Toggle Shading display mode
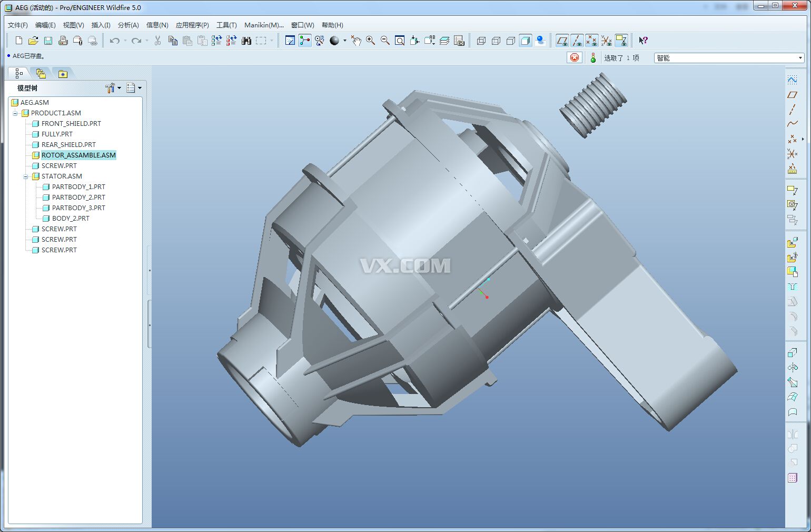The image size is (811, 532). point(526,41)
